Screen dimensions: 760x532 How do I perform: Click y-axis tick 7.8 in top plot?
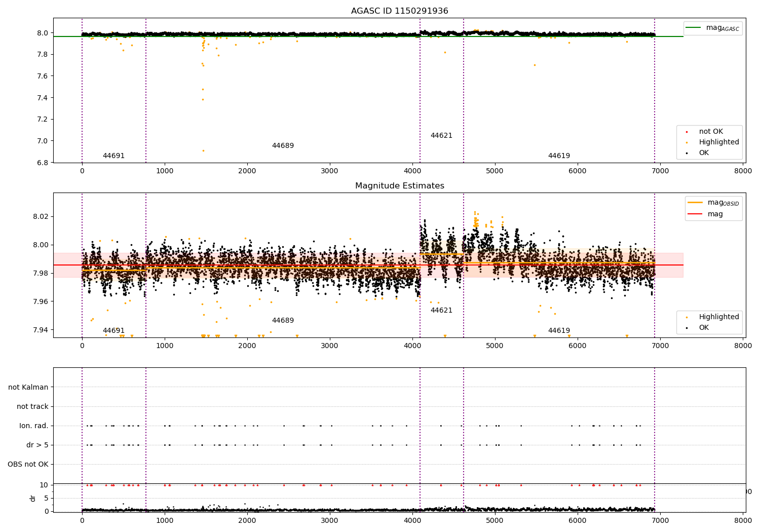coord(43,55)
